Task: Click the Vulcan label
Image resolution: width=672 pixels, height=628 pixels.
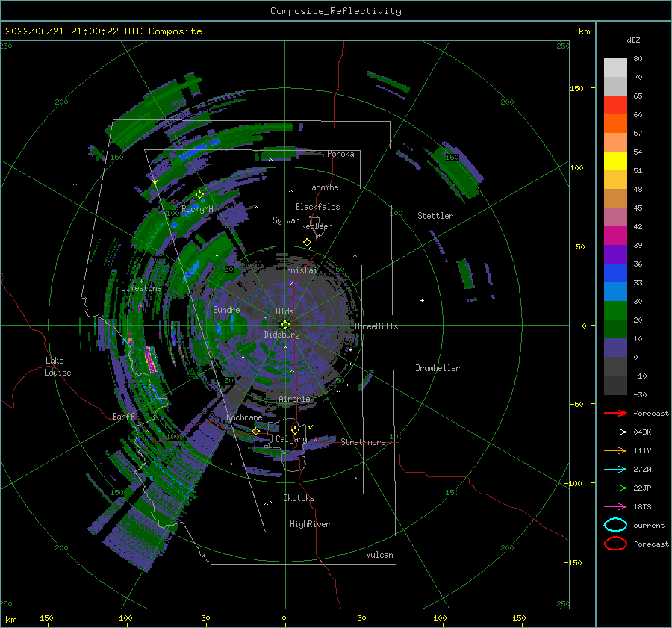Action: (x=380, y=555)
